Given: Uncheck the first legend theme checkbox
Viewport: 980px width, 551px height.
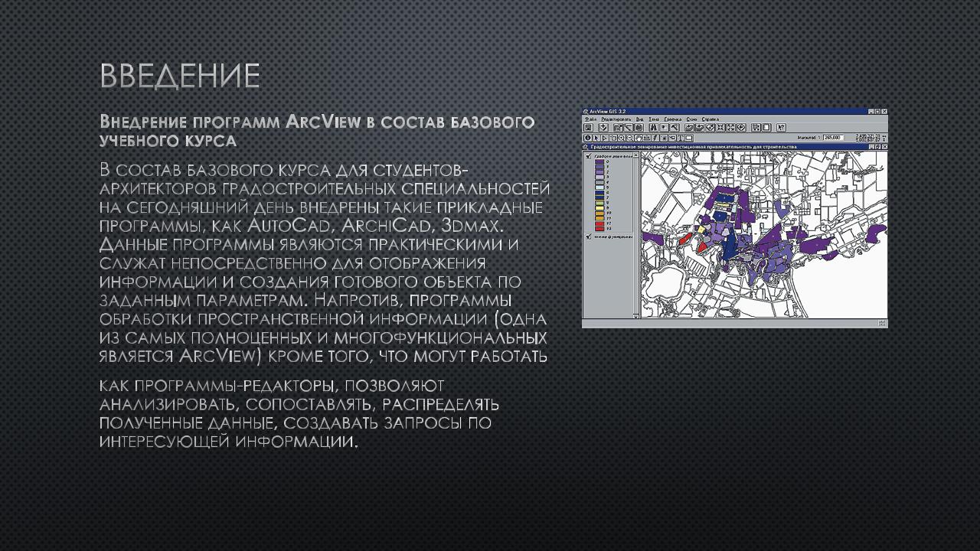Looking at the screenshot, I should coord(589,156).
